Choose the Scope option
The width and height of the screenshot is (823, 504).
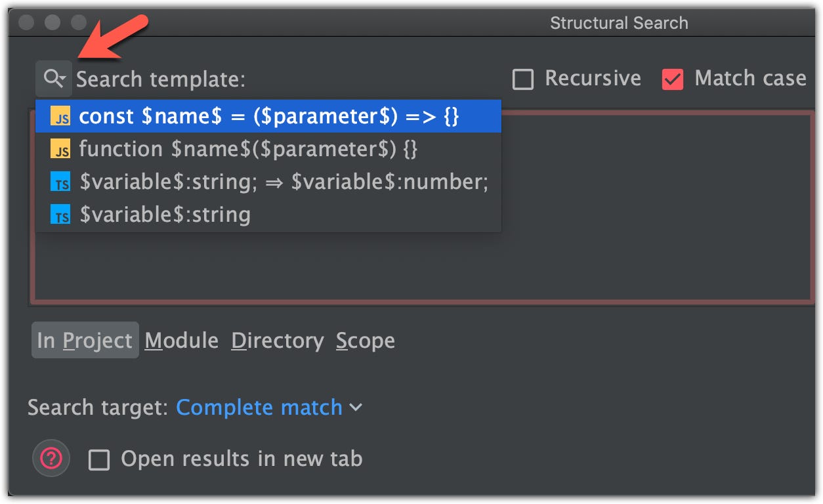[366, 341]
